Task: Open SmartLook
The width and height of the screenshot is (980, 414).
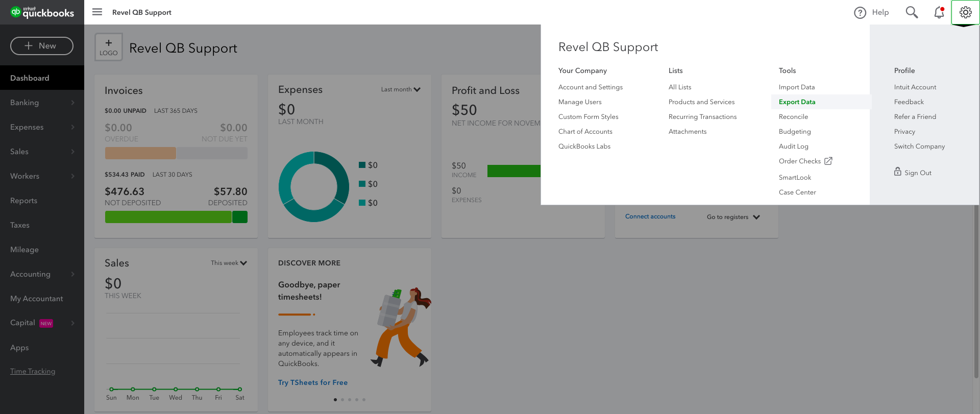Action: 795,178
